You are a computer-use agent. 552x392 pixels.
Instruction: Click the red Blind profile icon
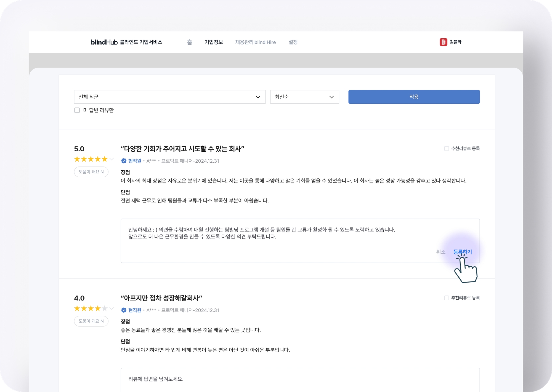[x=443, y=42]
